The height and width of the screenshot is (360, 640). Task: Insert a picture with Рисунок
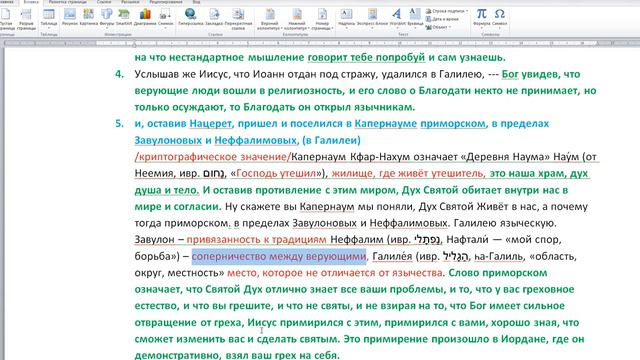tap(70, 18)
